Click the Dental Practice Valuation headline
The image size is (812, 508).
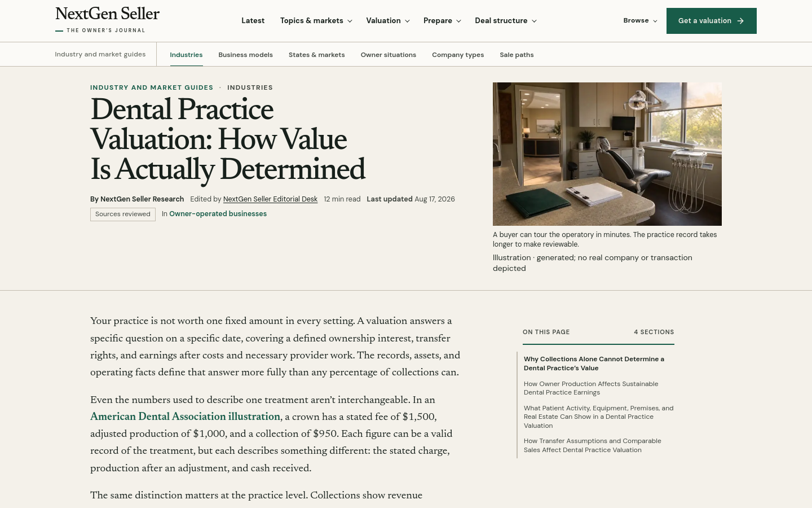tap(228, 139)
